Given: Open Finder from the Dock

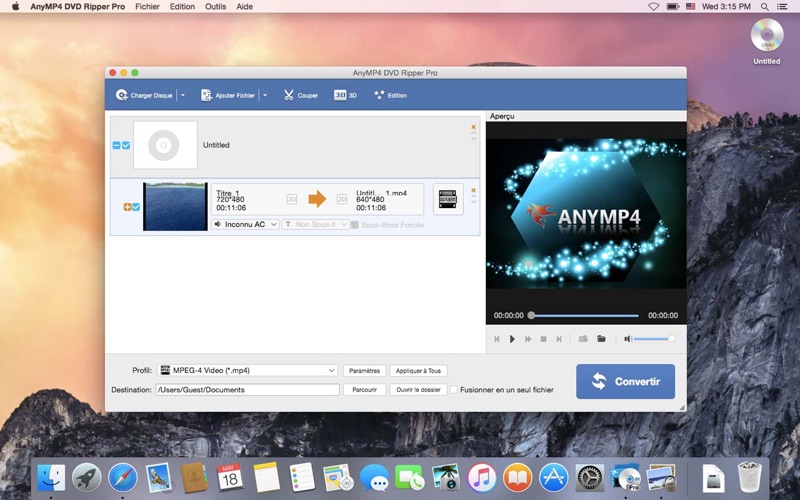Looking at the screenshot, I should [x=51, y=478].
